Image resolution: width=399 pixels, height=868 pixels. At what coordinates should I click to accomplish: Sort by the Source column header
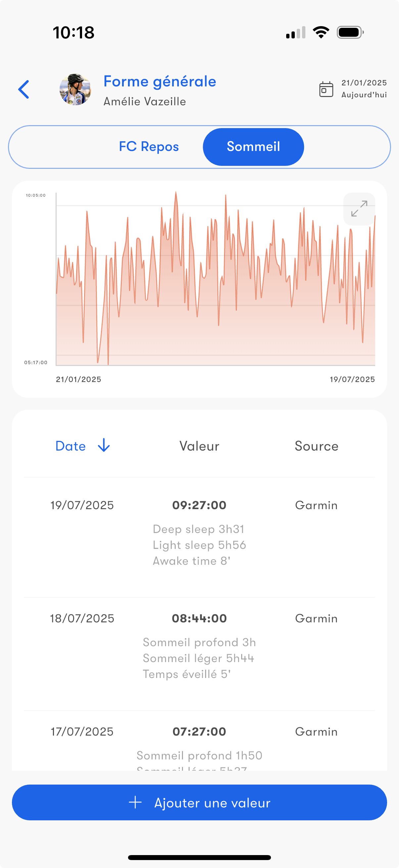click(x=317, y=446)
